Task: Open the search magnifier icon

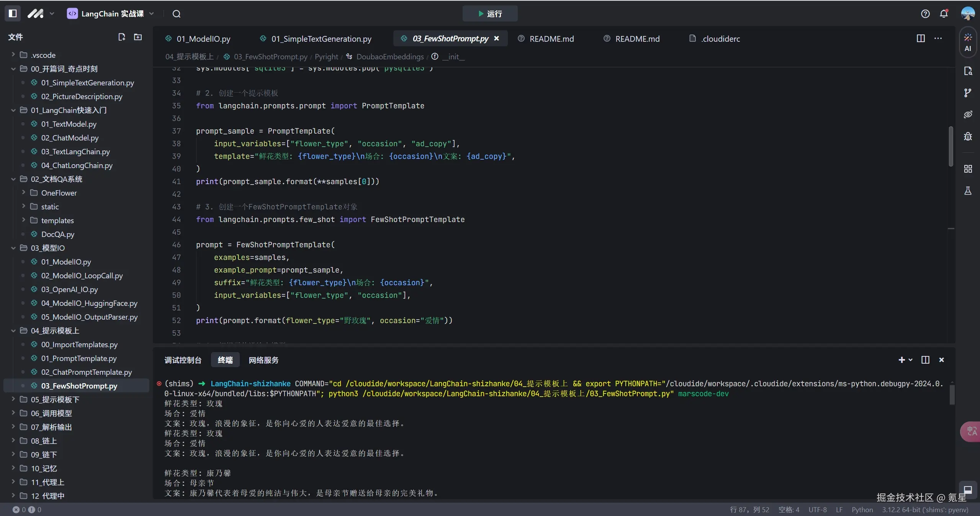Action: [176, 14]
